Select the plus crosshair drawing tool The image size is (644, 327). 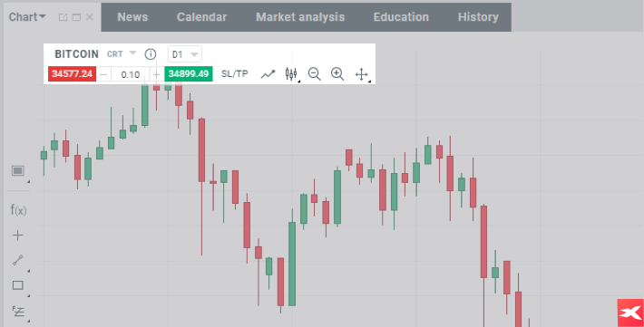tap(17, 236)
